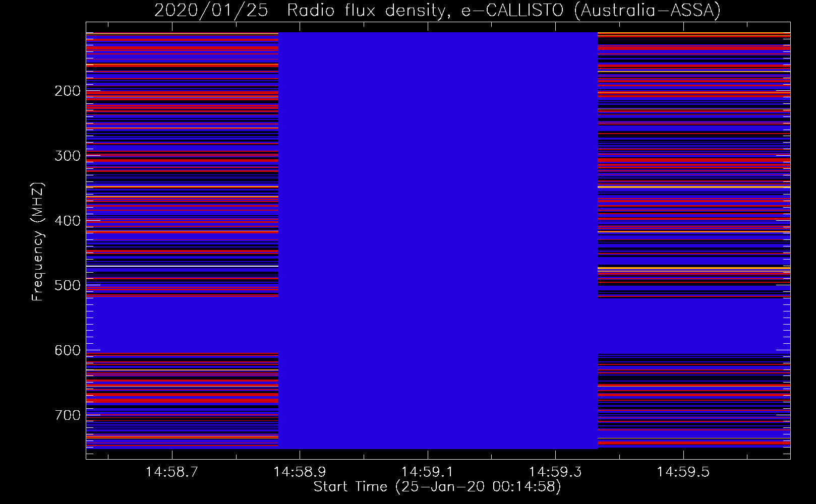Click the solid blue data gap in the spectrogram center
The width and height of the screenshot is (816, 504).
(438, 240)
